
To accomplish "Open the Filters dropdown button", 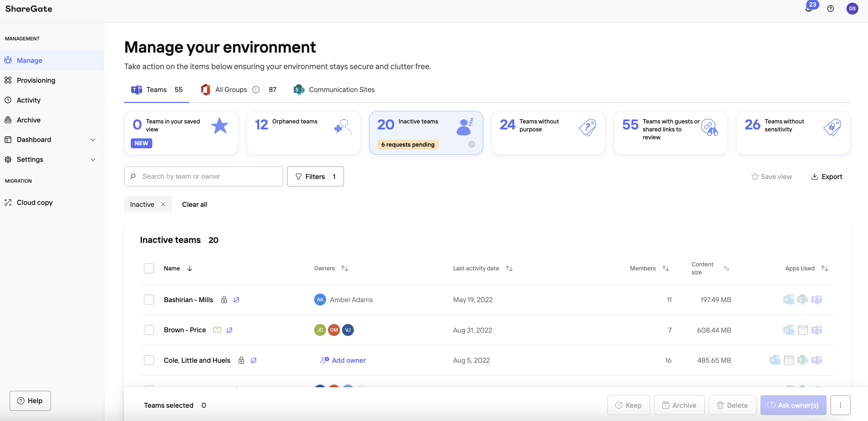I will tap(315, 176).
